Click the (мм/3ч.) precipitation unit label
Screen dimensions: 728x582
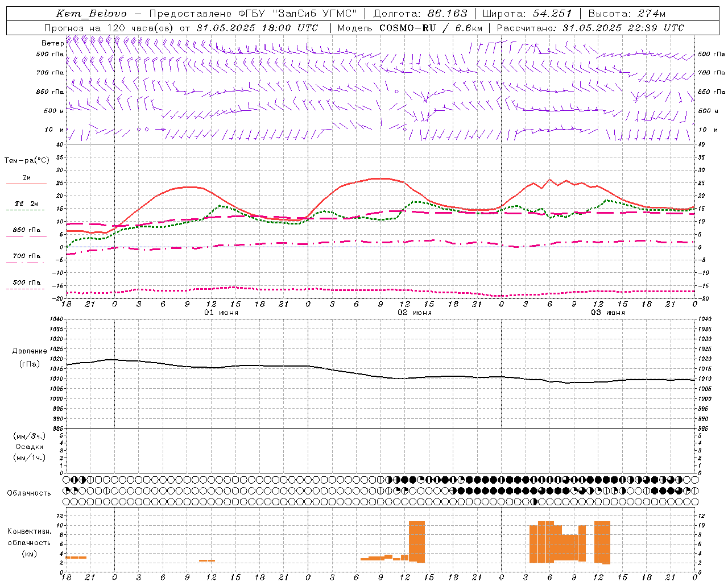click(x=30, y=436)
